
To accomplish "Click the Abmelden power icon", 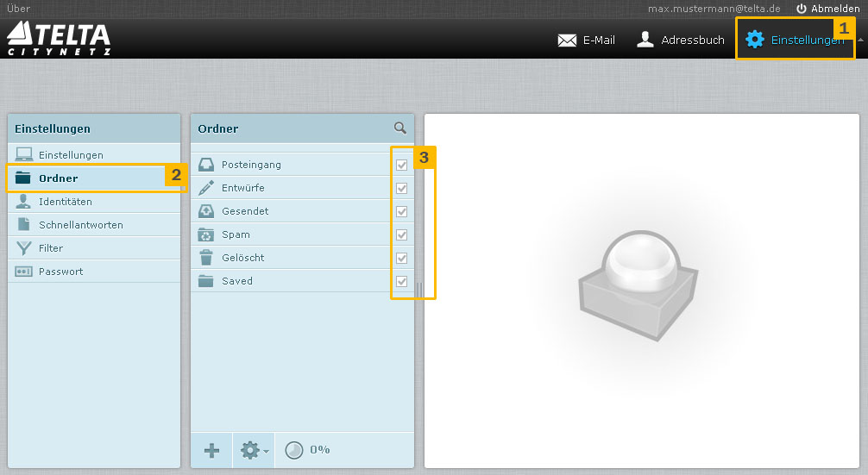I will (x=801, y=9).
